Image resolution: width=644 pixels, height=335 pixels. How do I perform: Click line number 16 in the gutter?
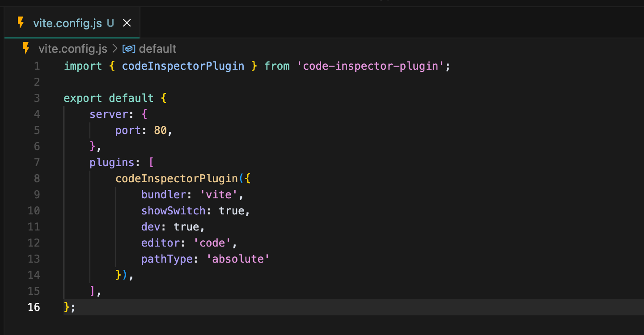(x=34, y=307)
